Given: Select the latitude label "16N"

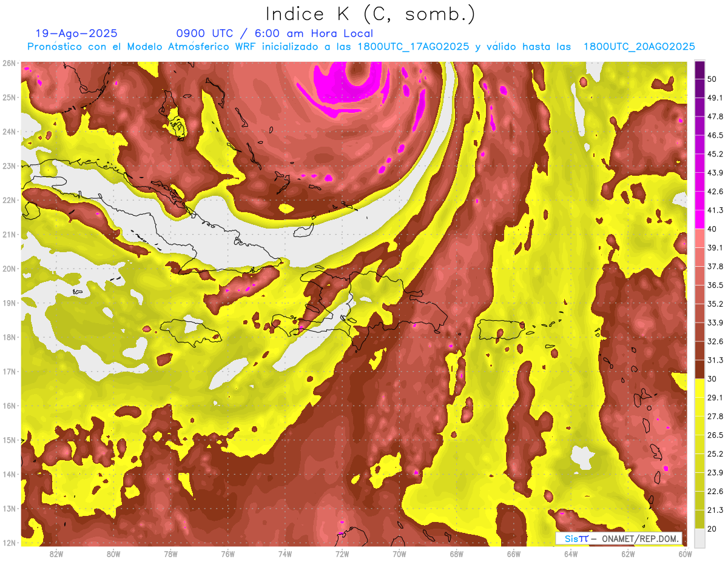Looking at the screenshot, I should point(8,406).
